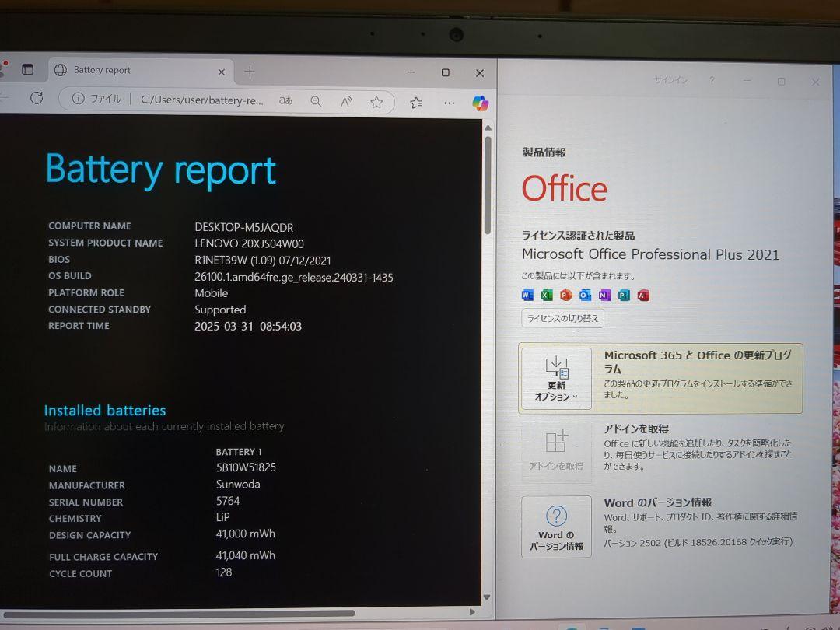Click the Word icon in Office product list

(x=527, y=295)
